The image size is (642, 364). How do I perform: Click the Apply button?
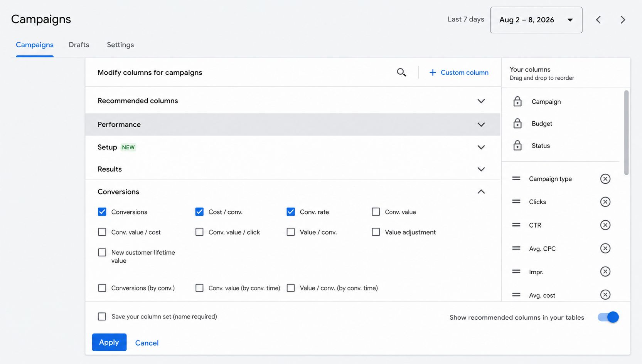tap(109, 342)
